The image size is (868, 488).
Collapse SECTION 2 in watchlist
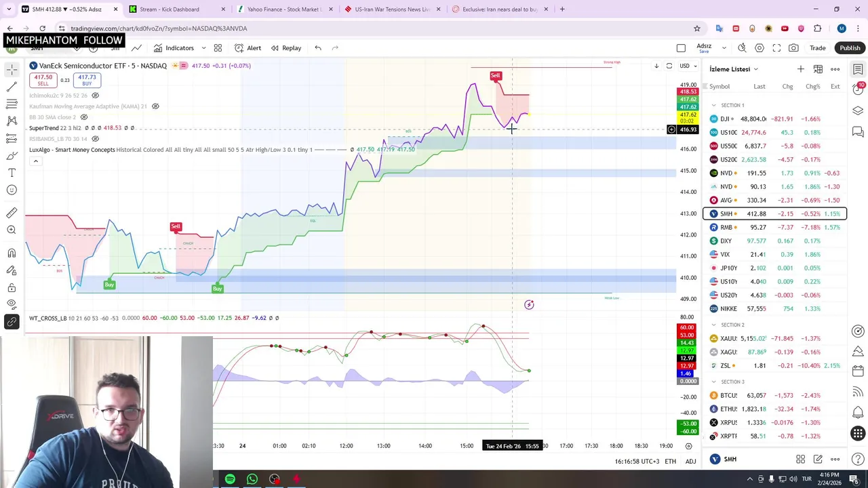(x=713, y=325)
